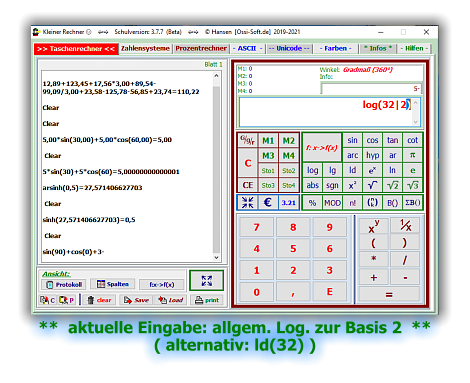Click the reciprocal 1/x button
This screenshot has height=383, width=470.
coord(405,226)
